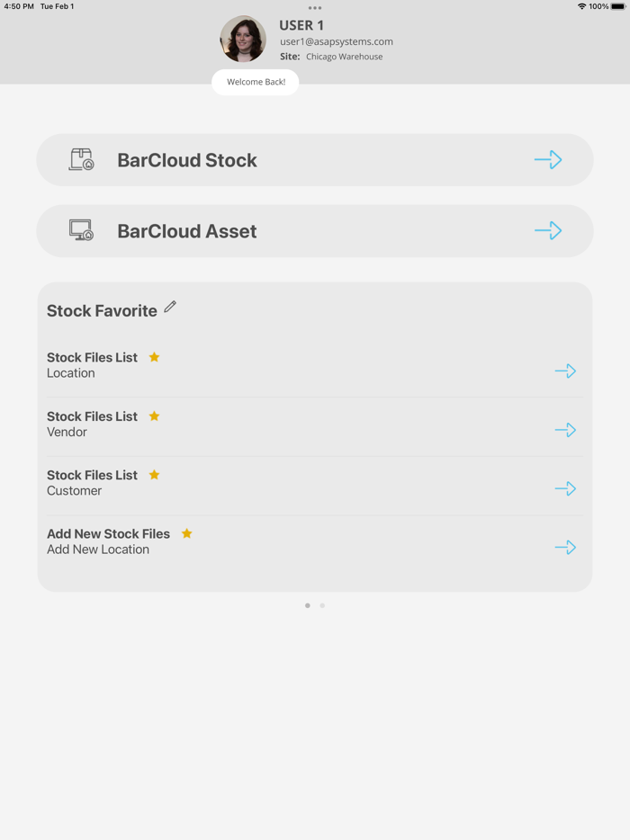Open BarCloud Asset via its blue arrow
This screenshot has width=630, height=840.
click(x=548, y=230)
